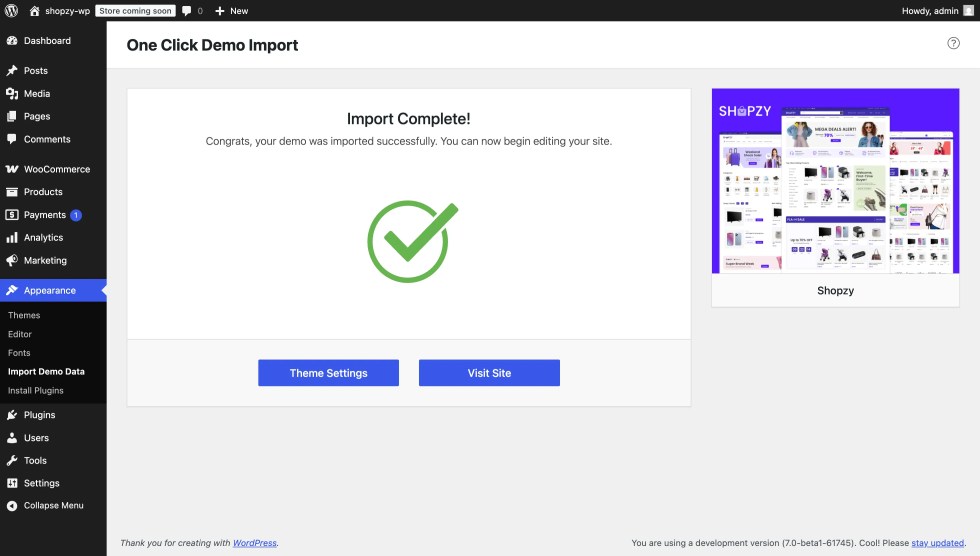Open the Dashboard menu item

(x=53, y=41)
